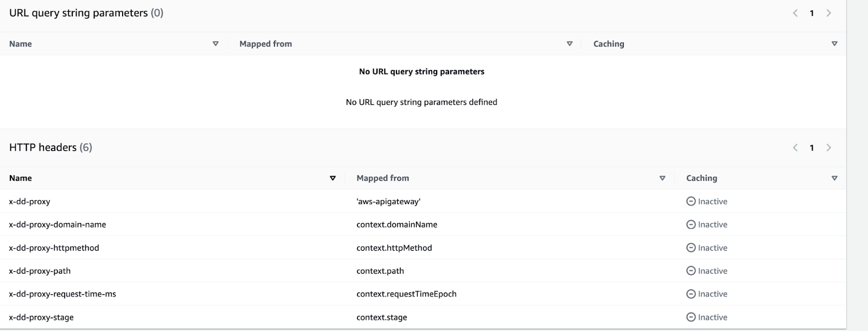This screenshot has width=868, height=331.
Task: Click the 'aws-apigateway' mapped value
Action: click(x=388, y=201)
